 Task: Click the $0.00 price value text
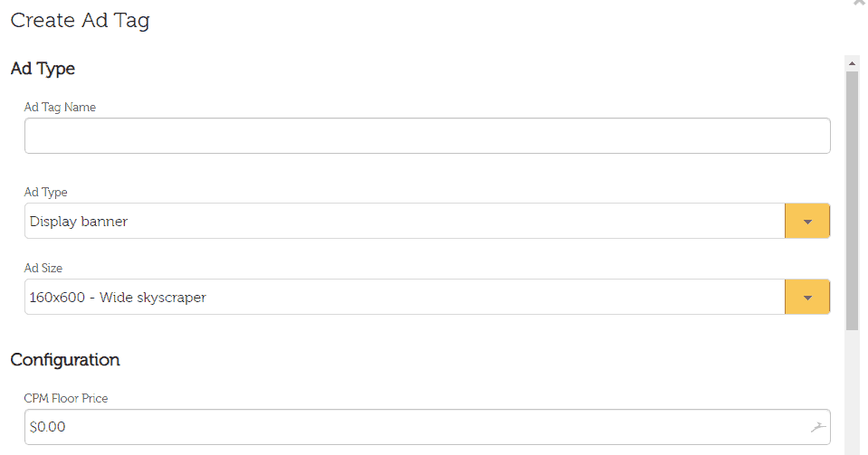48,427
